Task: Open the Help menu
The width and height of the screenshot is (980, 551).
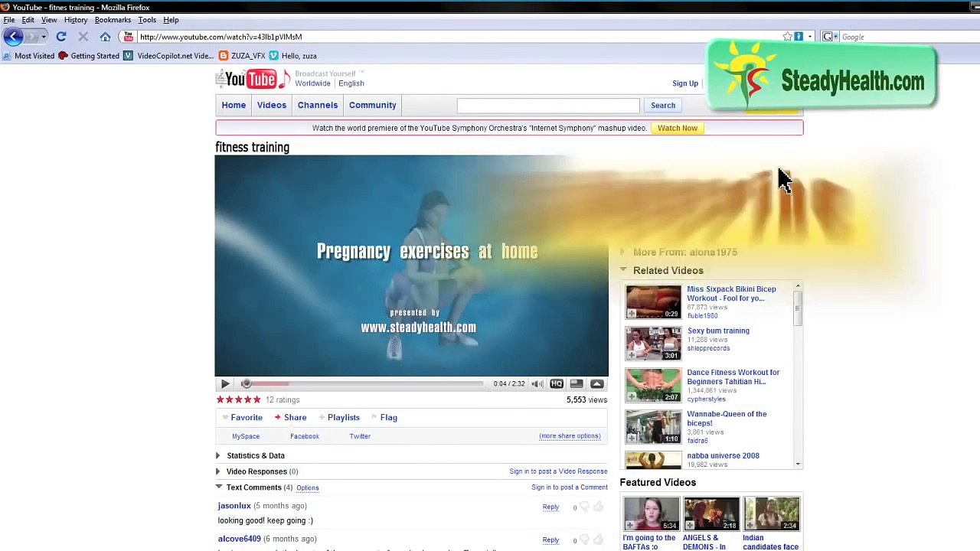Action: [x=171, y=20]
